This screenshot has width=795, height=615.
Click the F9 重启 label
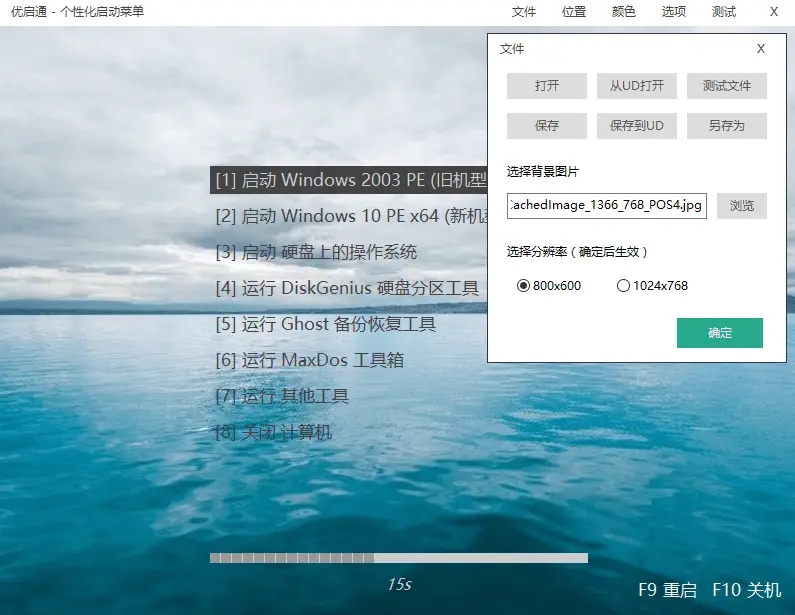pyautogui.click(x=667, y=590)
